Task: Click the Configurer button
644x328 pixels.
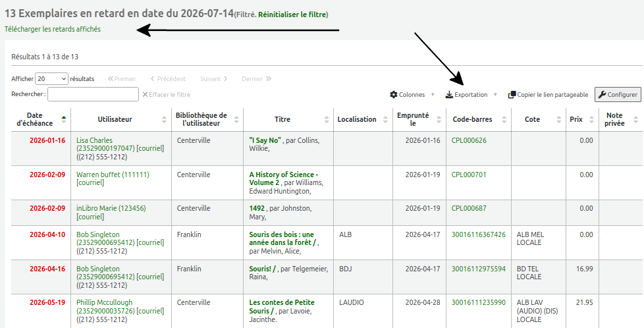Action: tap(618, 95)
